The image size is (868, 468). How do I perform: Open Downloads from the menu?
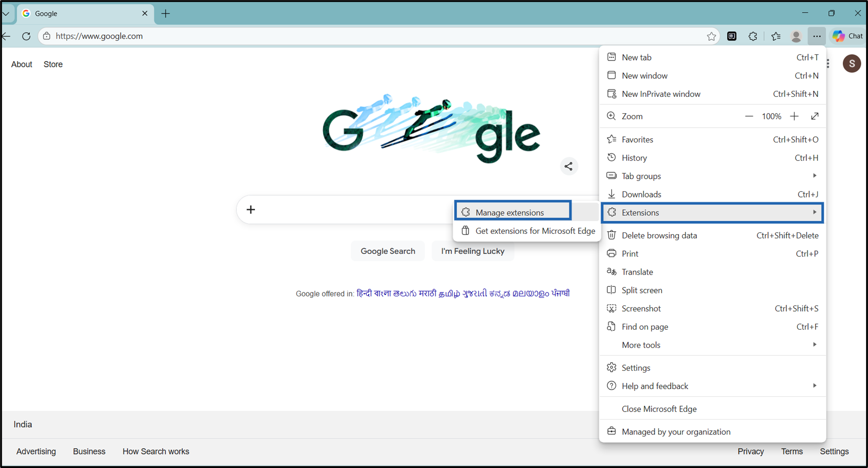(x=712, y=194)
